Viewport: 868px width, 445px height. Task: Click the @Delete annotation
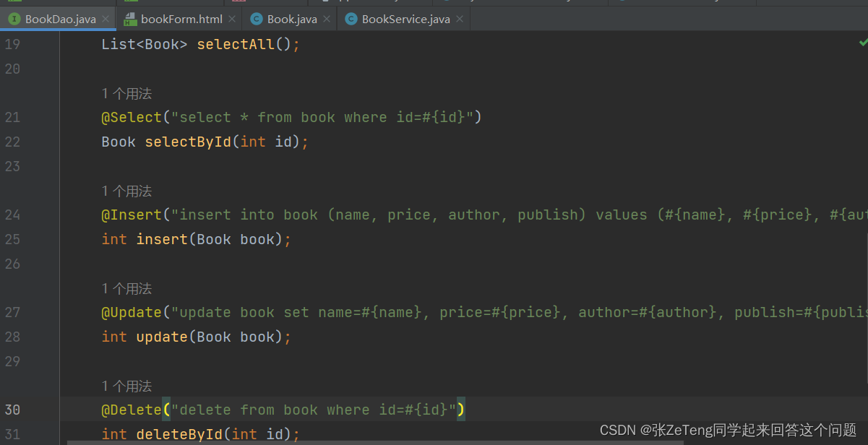click(132, 410)
